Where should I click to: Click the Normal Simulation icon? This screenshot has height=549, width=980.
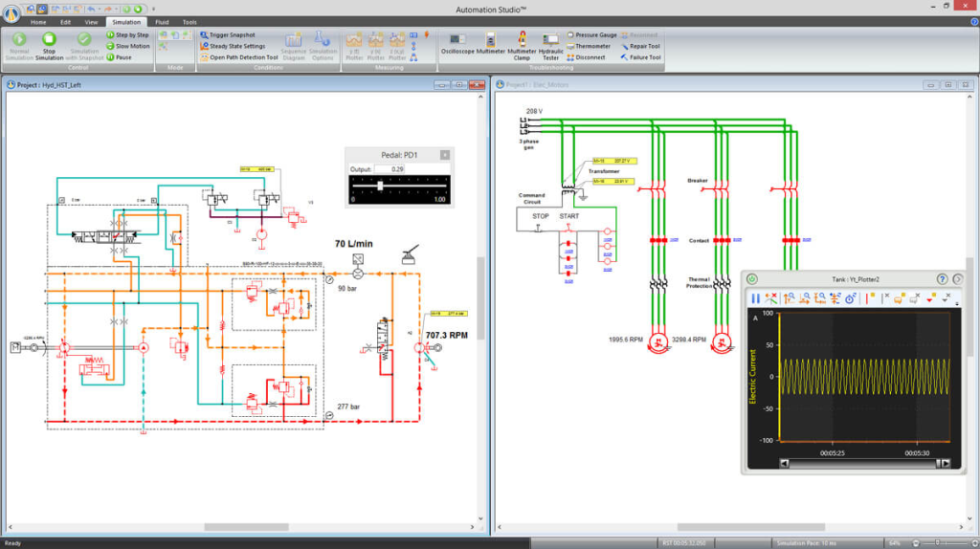pyautogui.click(x=19, y=39)
